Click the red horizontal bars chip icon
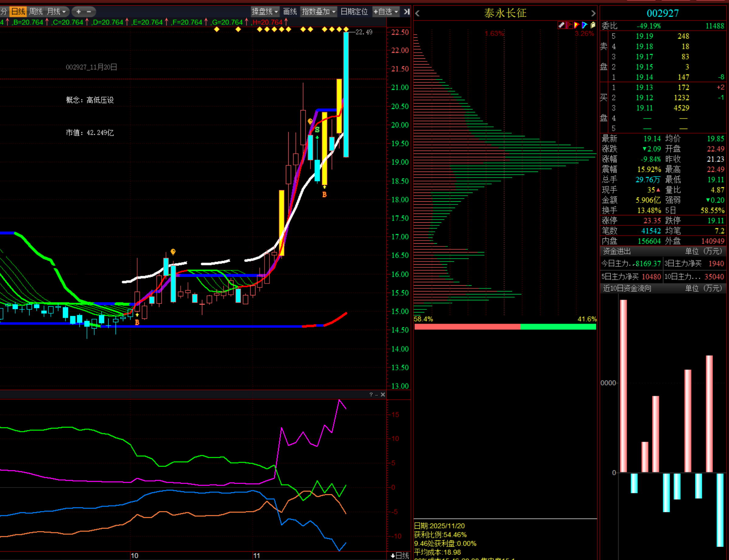 point(569,25)
